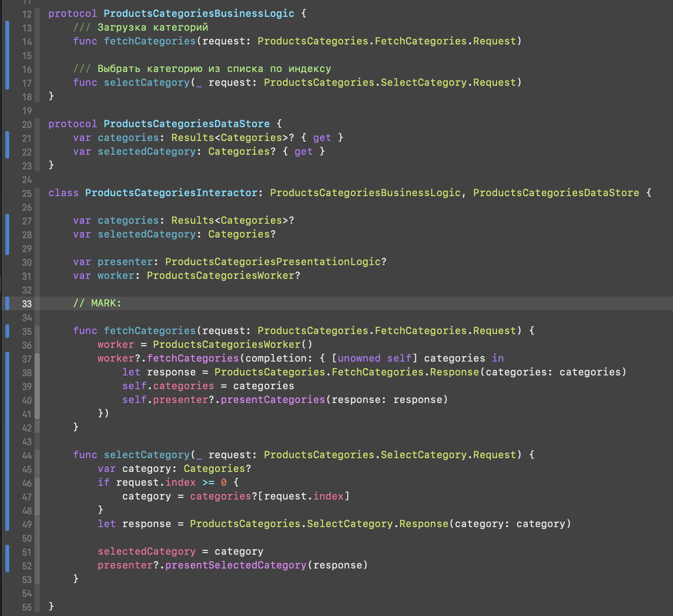
Task: Click the blue change bar beside line 28
Action: click(7, 234)
